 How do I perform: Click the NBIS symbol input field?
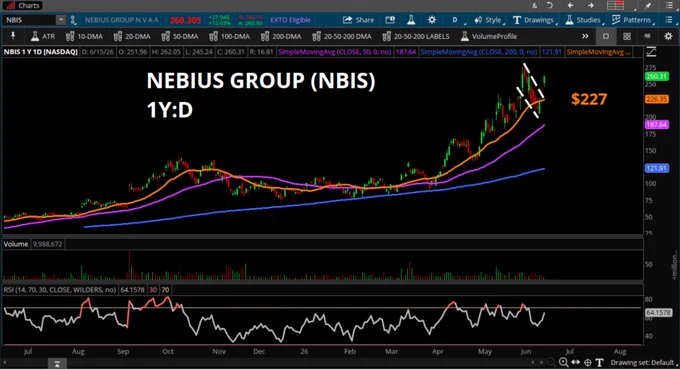click(x=29, y=20)
